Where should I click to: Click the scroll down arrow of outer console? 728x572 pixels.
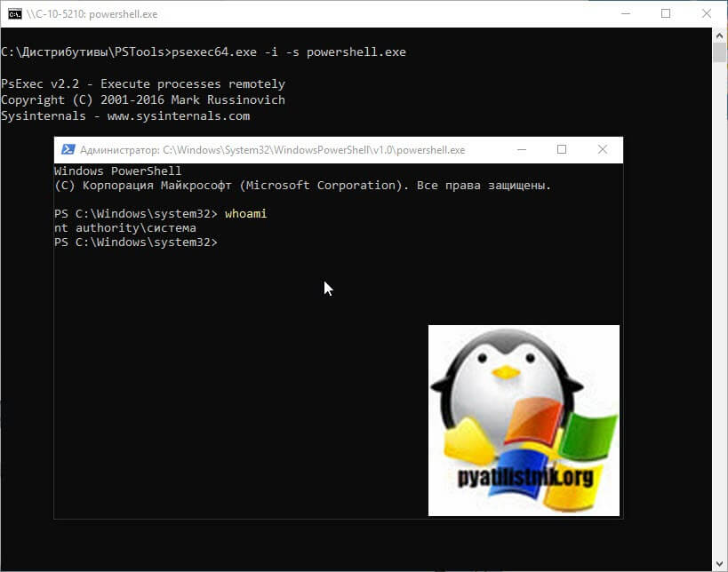tap(720, 564)
